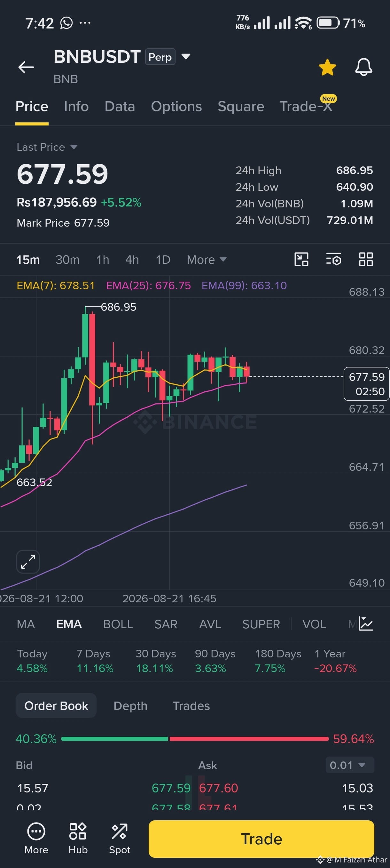This screenshot has width=390, height=868.
Task: Tap the EMA(99) legend value
Action: pos(244,285)
